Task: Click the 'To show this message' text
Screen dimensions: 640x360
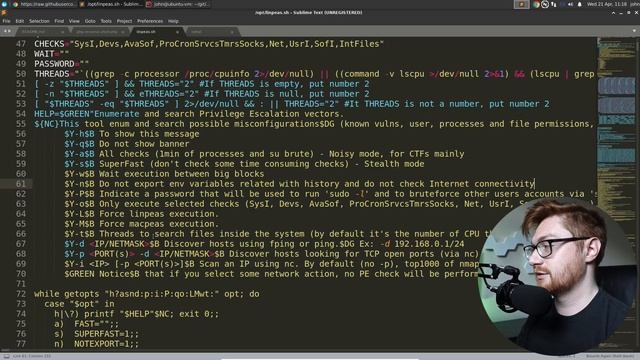Action: 149,134
